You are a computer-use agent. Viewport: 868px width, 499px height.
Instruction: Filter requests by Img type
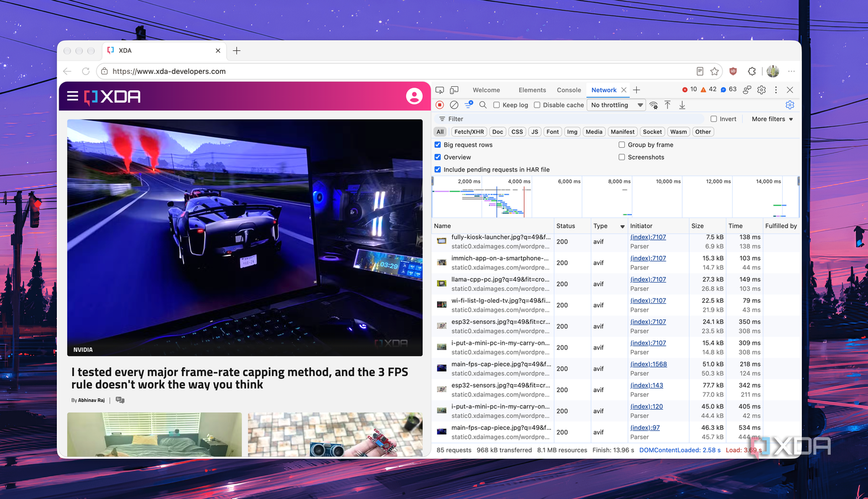click(572, 132)
